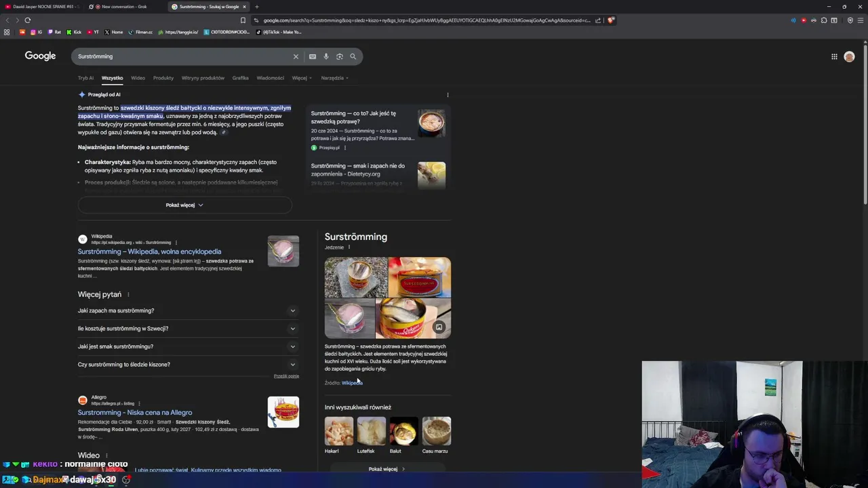This screenshot has height=488, width=868.
Task: Switch to the Wiadomości search tab
Action: coord(271,78)
